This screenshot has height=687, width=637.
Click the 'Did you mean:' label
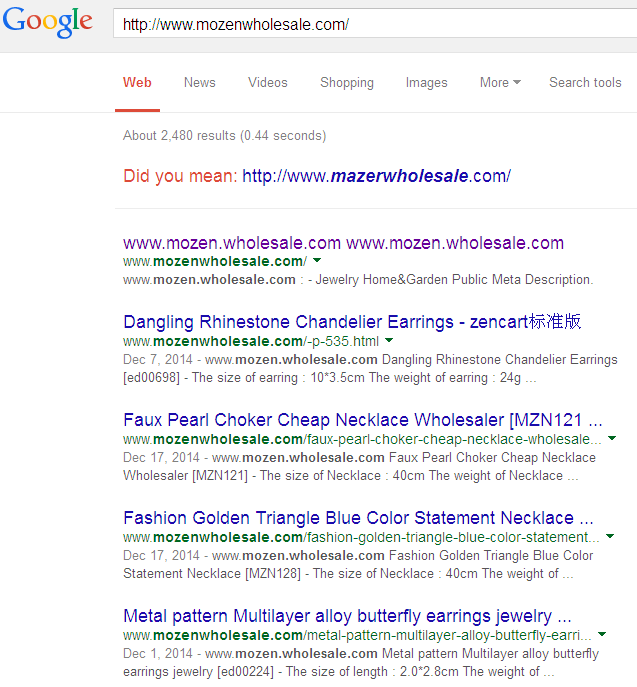pyautogui.click(x=180, y=176)
